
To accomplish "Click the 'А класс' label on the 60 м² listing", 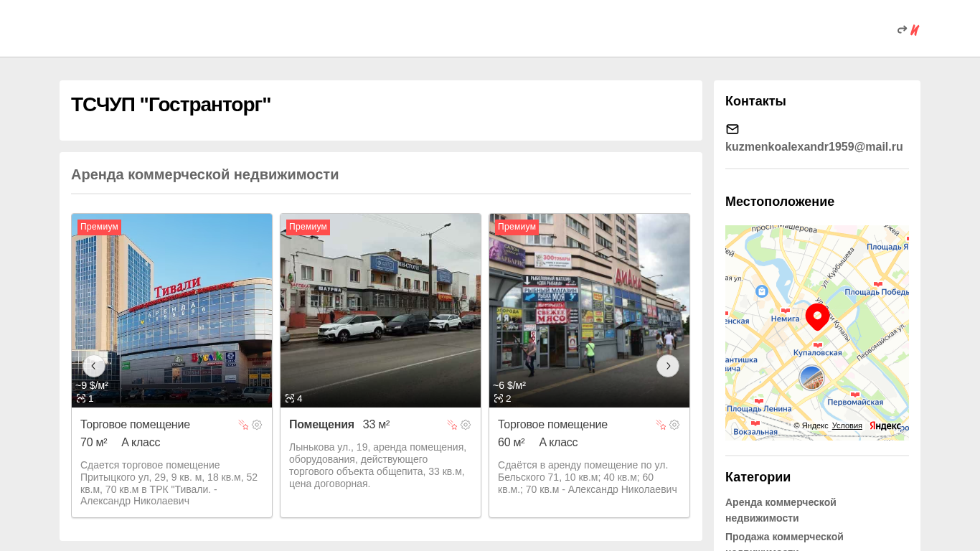I will point(558,442).
